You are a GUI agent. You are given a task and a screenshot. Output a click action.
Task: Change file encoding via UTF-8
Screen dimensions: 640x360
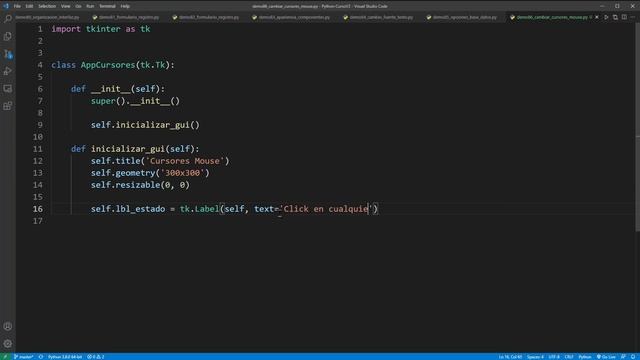click(x=554, y=357)
